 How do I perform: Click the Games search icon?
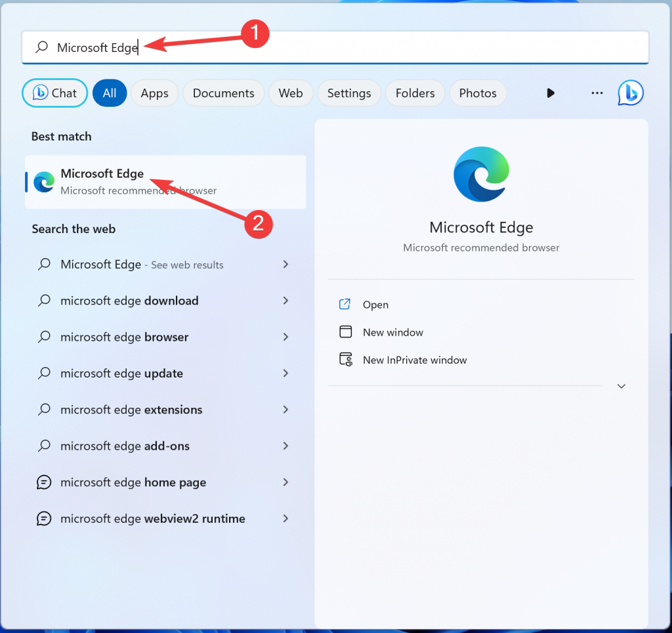pyautogui.click(x=551, y=93)
